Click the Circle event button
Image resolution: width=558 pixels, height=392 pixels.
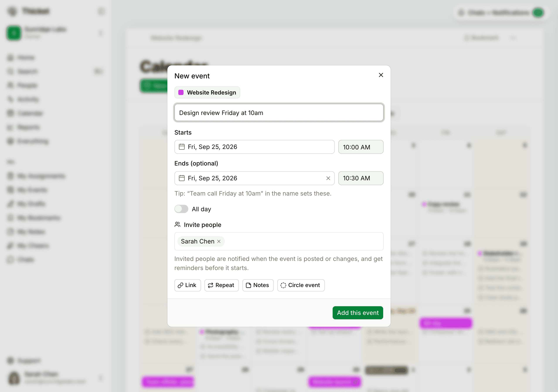point(301,285)
